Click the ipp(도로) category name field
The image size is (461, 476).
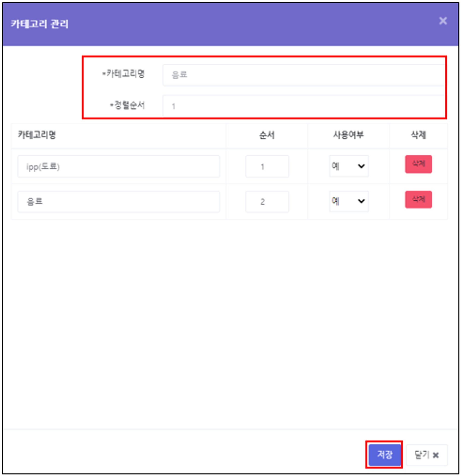118,166
